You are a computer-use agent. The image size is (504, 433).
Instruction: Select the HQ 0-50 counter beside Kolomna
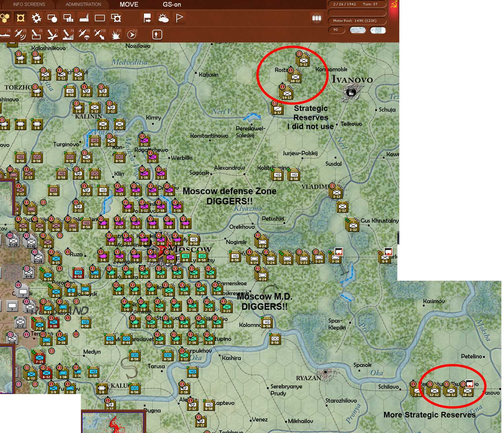(267, 322)
